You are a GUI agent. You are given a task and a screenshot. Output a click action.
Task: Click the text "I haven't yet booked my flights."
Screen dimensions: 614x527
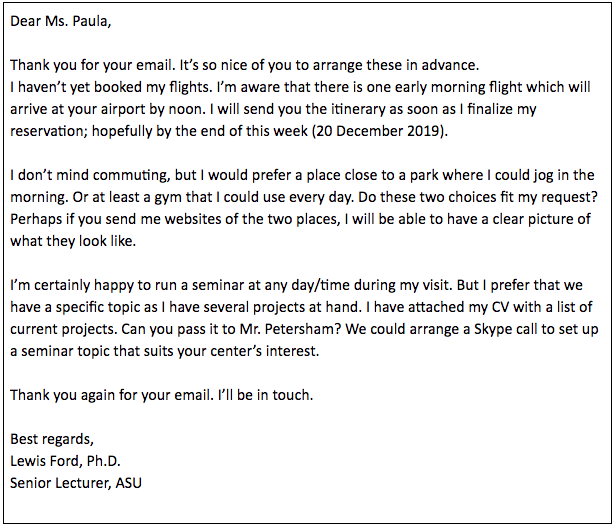pos(119,87)
